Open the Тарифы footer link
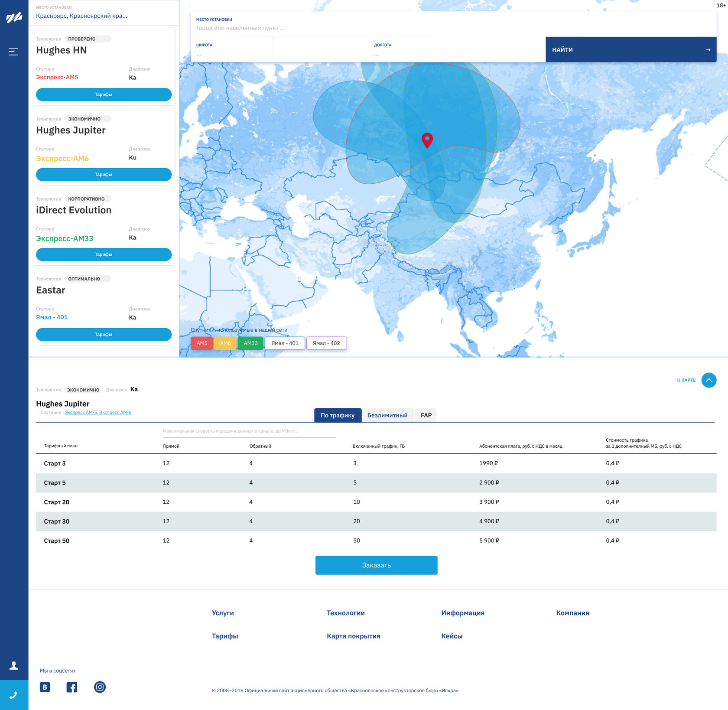Image resolution: width=728 pixels, height=710 pixels. click(225, 636)
